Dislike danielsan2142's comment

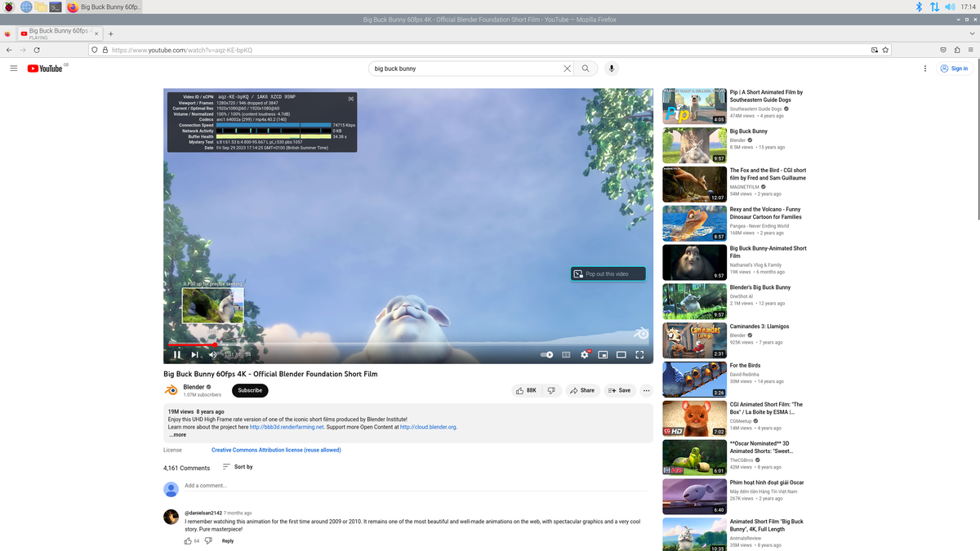208,540
